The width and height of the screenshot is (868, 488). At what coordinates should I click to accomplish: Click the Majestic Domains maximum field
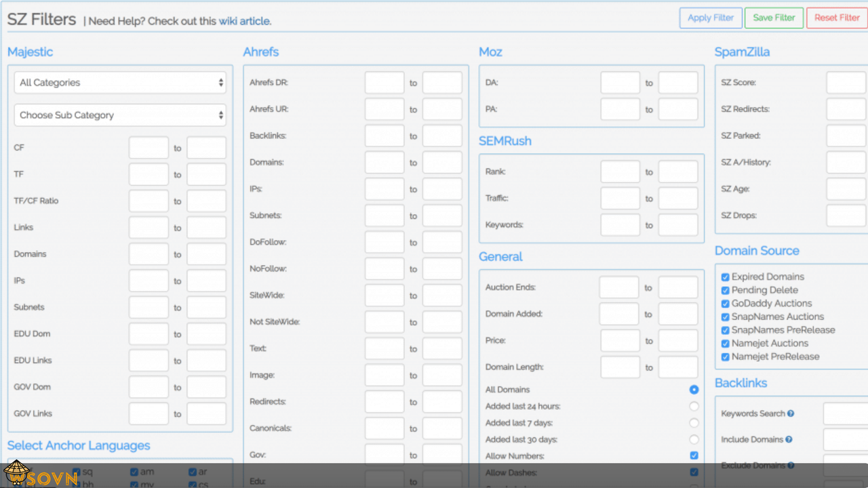click(207, 254)
